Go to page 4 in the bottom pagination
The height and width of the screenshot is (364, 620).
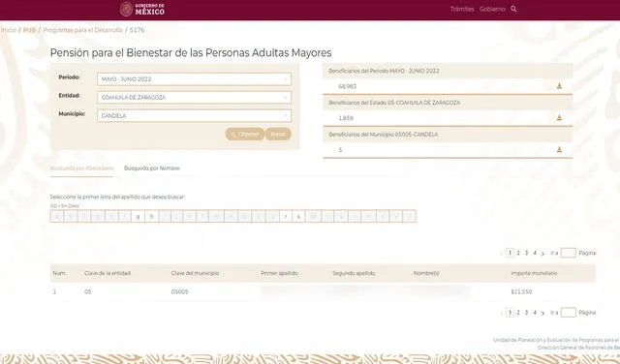(x=535, y=313)
